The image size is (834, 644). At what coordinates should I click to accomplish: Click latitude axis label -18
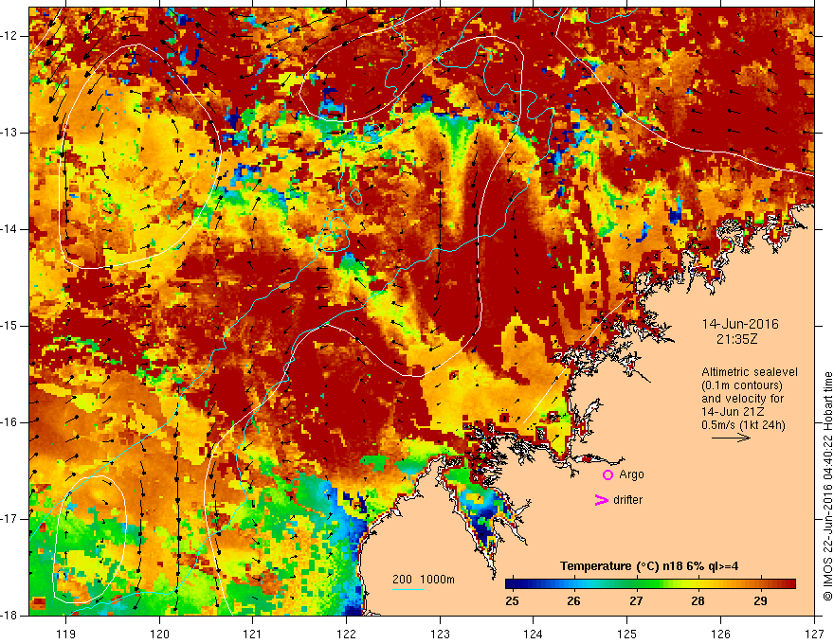(x=9, y=616)
